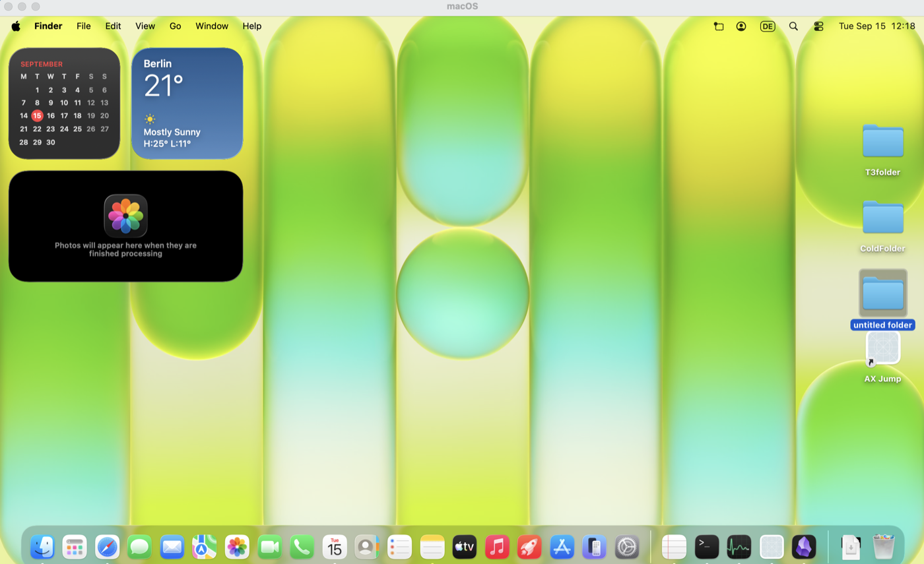Image resolution: width=924 pixels, height=564 pixels.
Task: Launch Launchpad from the Dock
Action: (x=75, y=547)
